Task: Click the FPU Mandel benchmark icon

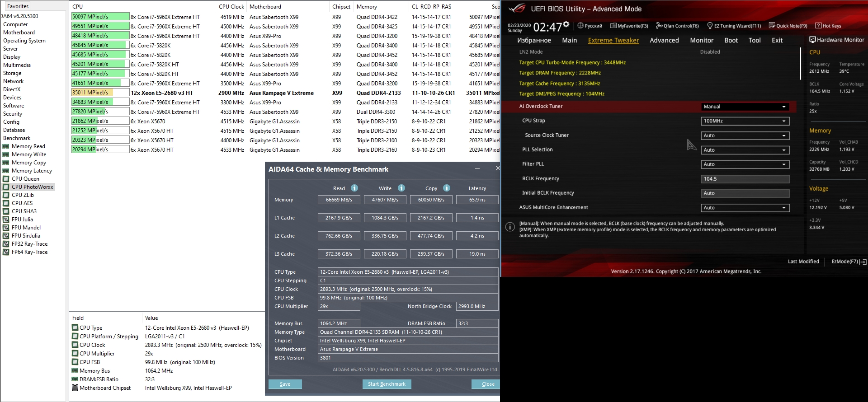Action: pos(6,228)
